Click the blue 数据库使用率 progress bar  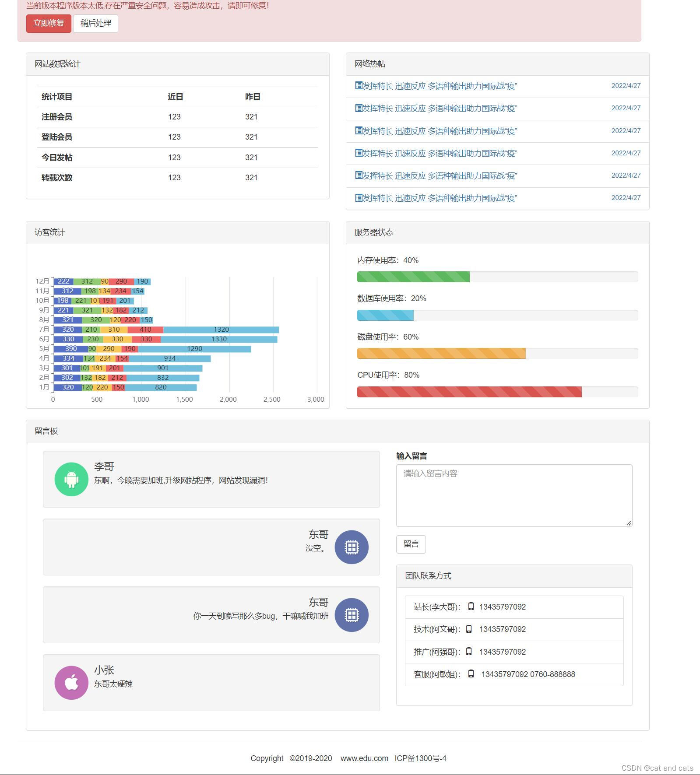tap(385, 315)
